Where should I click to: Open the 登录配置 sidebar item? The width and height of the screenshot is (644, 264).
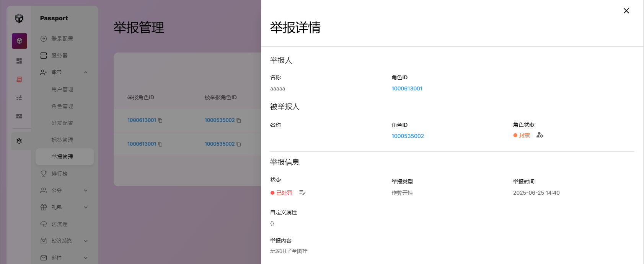pos(62,39)
